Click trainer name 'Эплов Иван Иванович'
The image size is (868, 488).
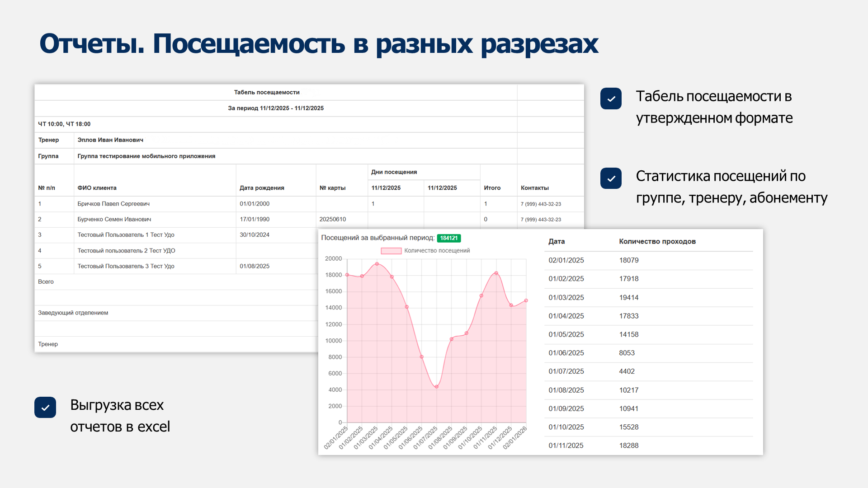pyautogui.click(x=110, y=140)
